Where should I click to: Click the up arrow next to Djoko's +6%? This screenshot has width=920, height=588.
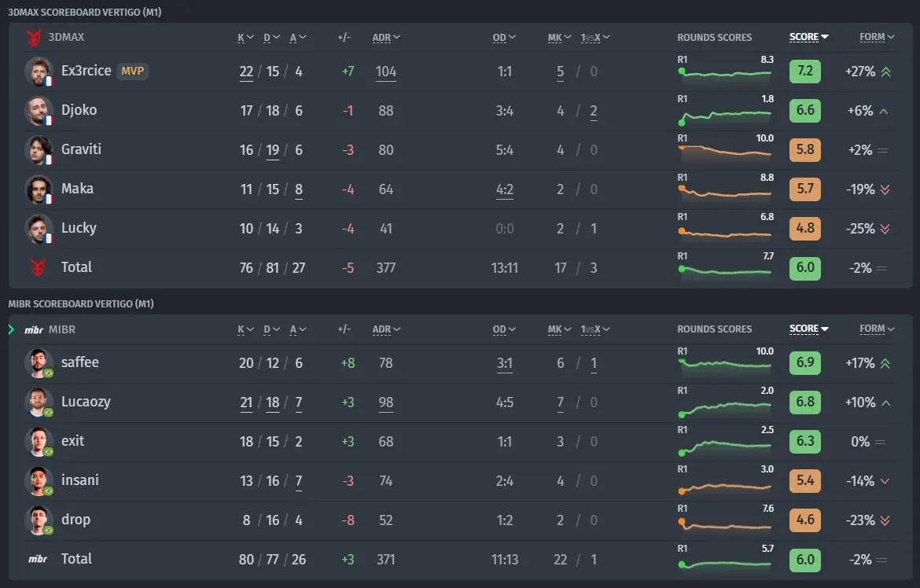pyautogui.click(x=884, y=111)
